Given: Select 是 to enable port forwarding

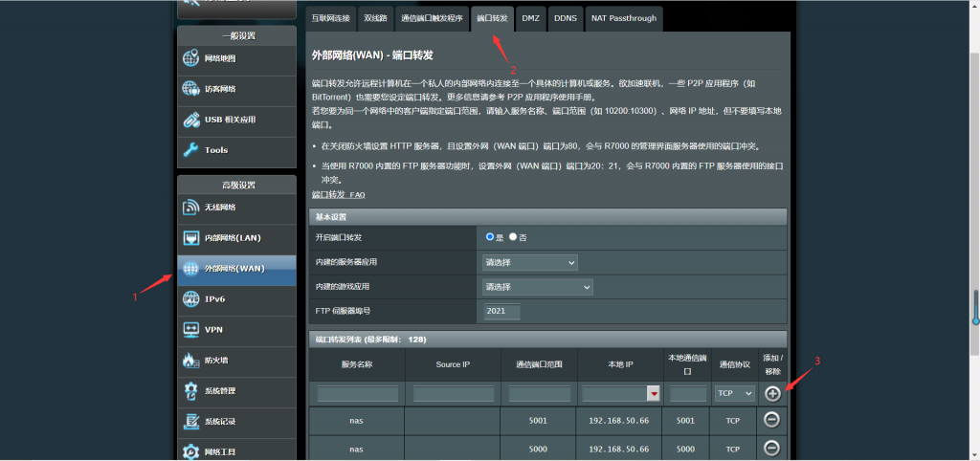Looking at the screenshot, I should [490, 236].
